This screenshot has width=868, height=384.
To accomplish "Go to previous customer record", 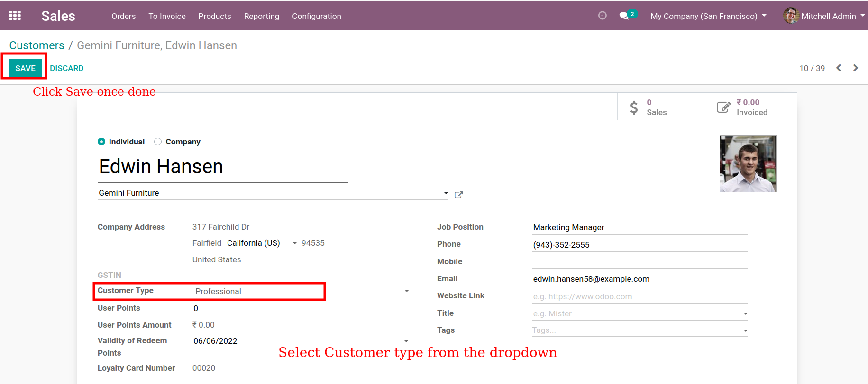I will [x=839, y=68].
